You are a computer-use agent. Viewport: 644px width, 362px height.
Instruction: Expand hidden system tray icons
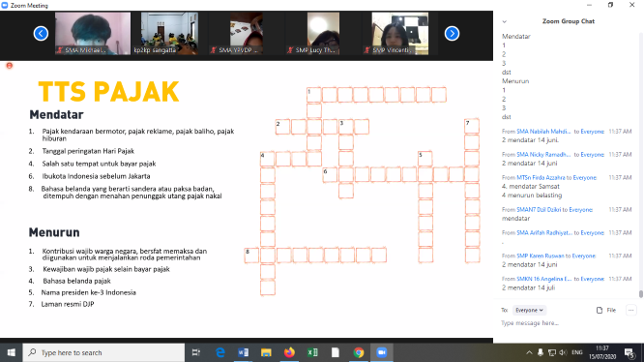click(x=529, y=352)
